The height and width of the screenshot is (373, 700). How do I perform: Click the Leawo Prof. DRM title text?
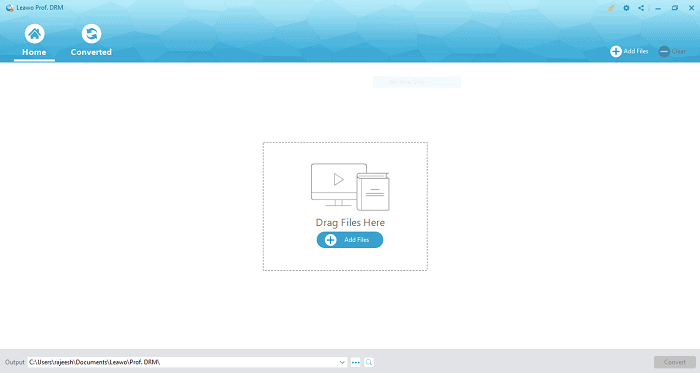(40, 8)
